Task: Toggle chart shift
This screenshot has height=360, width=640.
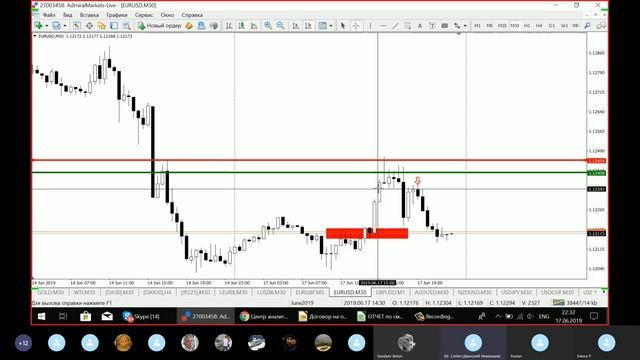Action: [x=308, y=26]
